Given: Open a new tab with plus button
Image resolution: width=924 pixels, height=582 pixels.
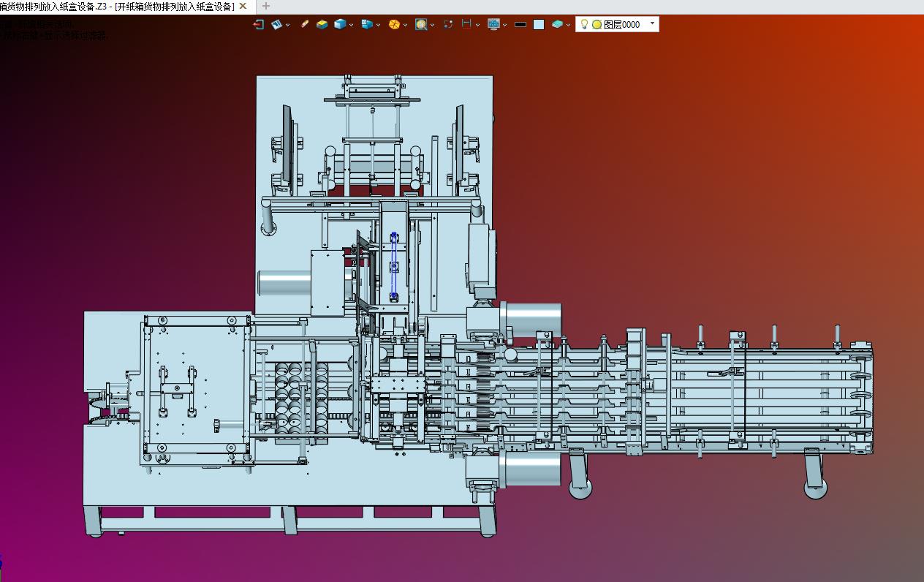Looking at the screenshot, I should point(266,6).
